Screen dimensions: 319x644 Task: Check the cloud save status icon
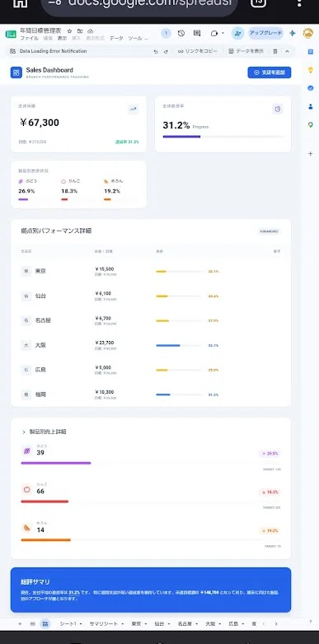tap(91, 30)
